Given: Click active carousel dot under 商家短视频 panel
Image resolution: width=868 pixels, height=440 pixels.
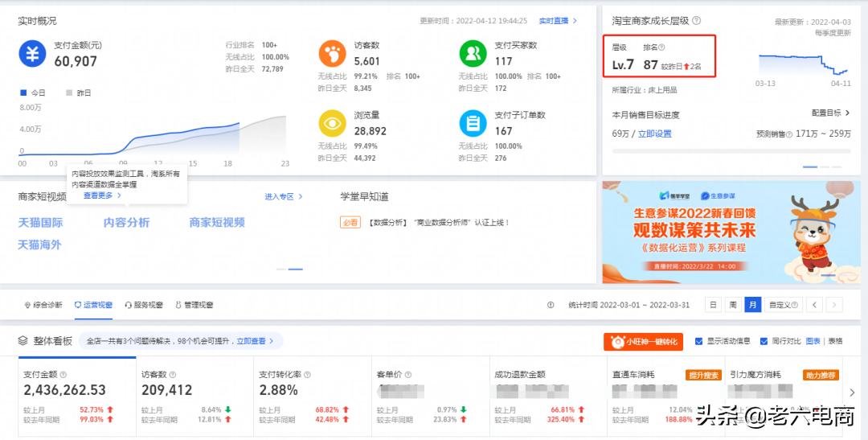Looking at the screenshot, I should click(296, 269).
